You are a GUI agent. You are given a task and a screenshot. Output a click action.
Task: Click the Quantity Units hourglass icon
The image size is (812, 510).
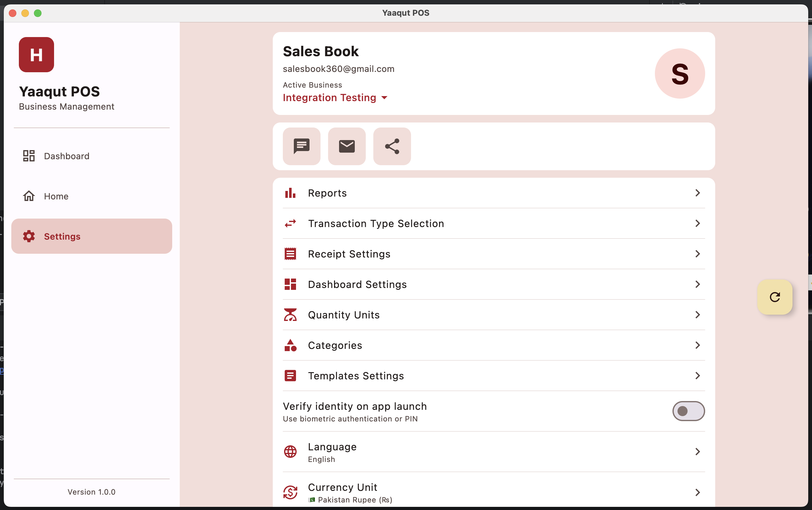(x=290, y=314)
